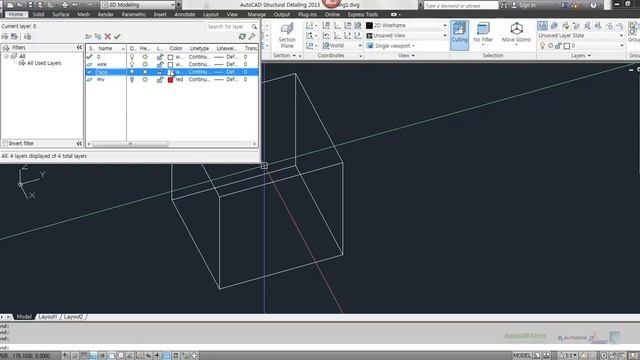The image size is (640, 360).
Task: Click the New Layer VP Frozen icon
Action: [x=98, y=37]
